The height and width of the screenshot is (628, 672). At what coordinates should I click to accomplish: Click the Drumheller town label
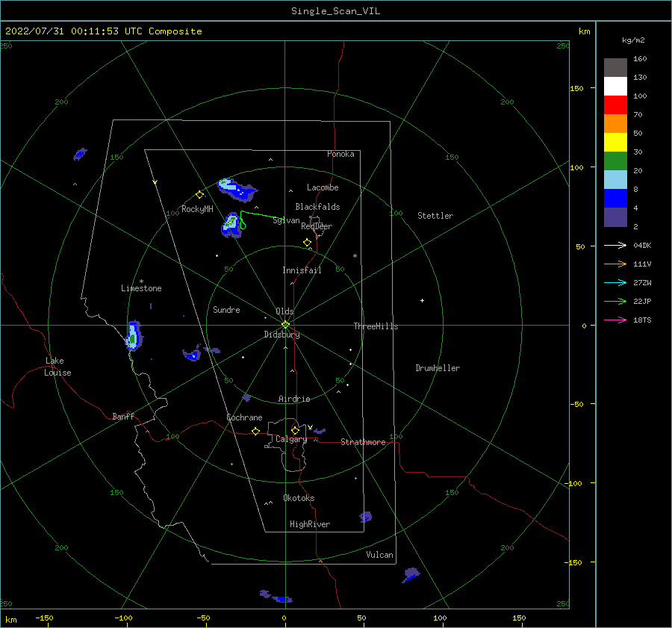click(438, 368)
